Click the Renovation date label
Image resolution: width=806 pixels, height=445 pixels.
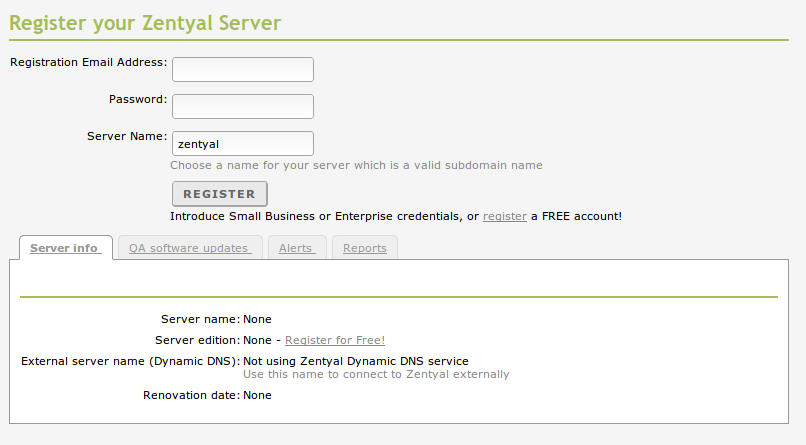point(191,395)
